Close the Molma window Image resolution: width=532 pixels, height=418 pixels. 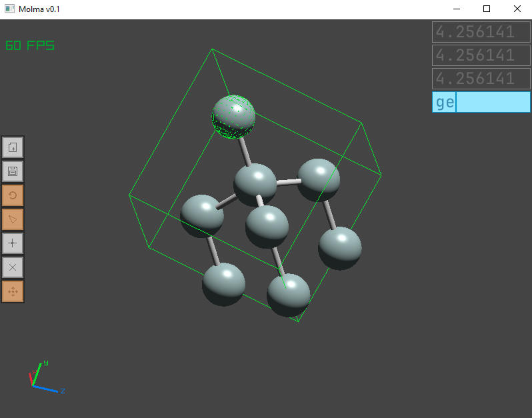[x=517, y=9]
